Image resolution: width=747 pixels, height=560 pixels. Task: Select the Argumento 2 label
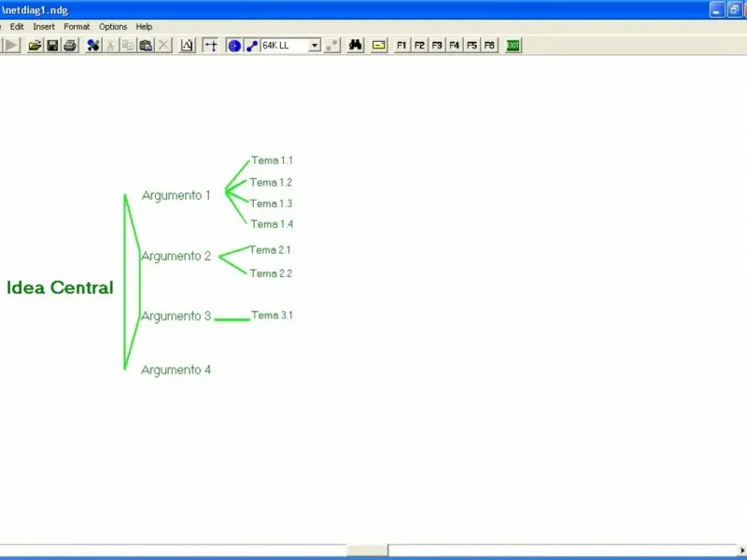click(176, 256)
